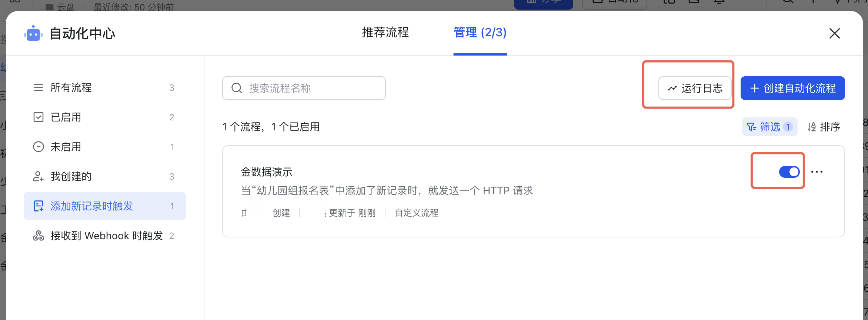The image size is (868, 320).
Task: Click the Automation Center robot icon
Action: point(33,33)
